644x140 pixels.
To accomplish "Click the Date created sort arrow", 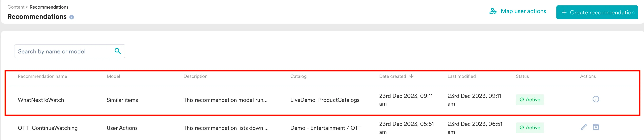I will coord(411,76).
